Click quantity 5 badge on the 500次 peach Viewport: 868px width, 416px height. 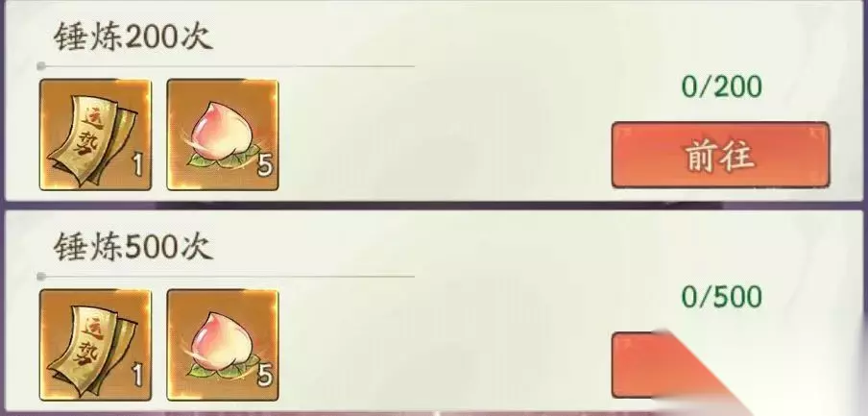coord(265,376)
